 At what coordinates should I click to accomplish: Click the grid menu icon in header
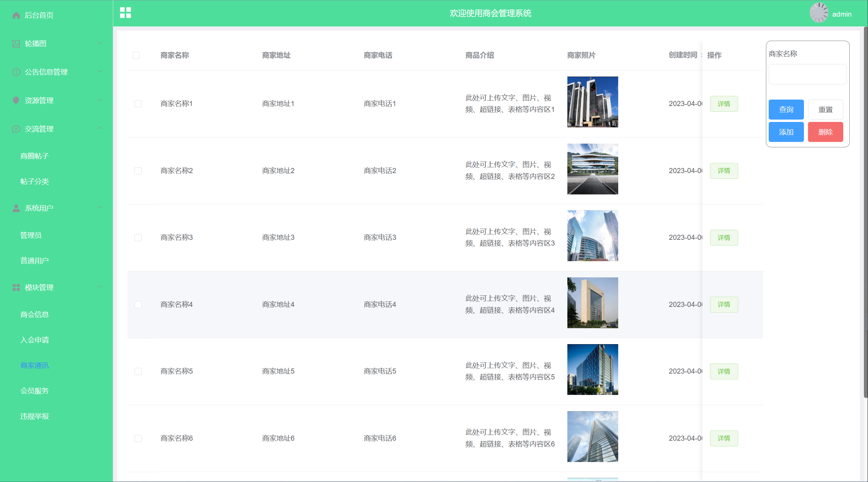125,13
